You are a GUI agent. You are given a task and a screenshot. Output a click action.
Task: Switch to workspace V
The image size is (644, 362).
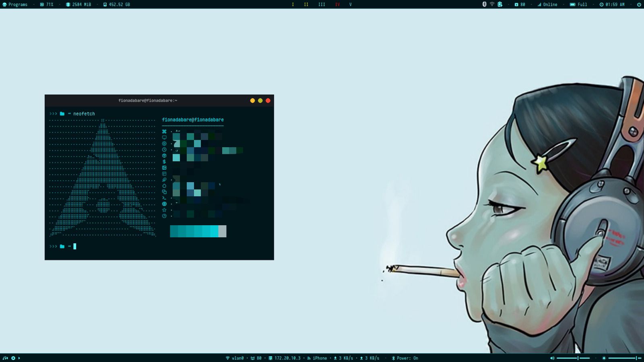[350, 4]
